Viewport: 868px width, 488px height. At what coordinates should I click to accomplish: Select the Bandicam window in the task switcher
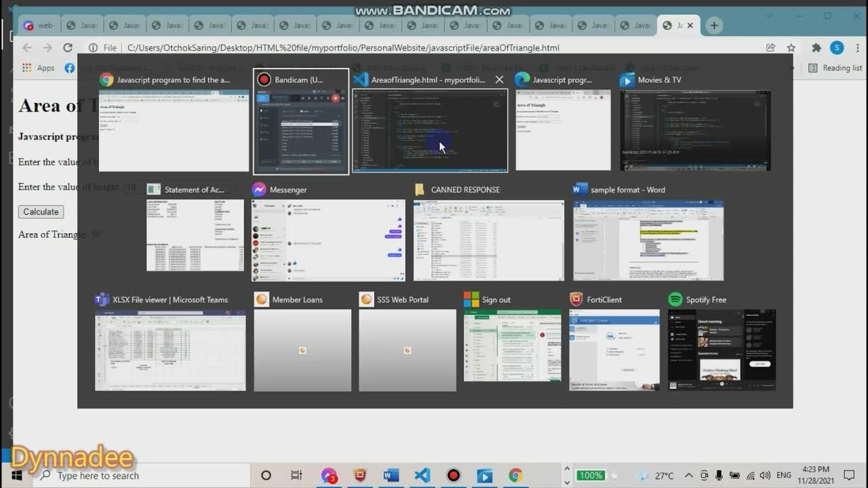coord(301,121)
